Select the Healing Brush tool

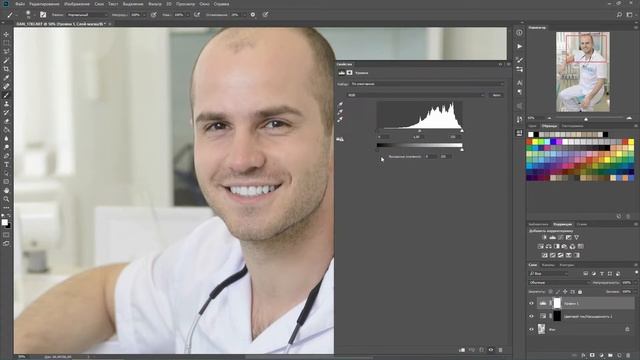(x=6, y=87)
